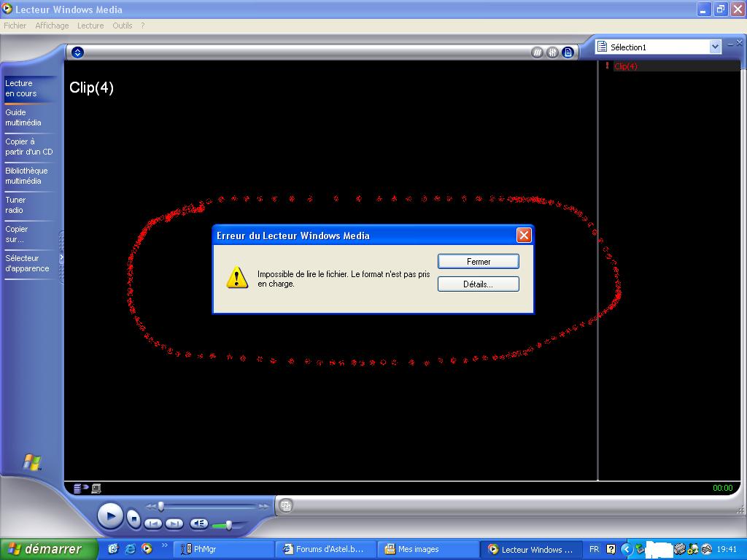Skip to the next track

[x=174, y=524]
